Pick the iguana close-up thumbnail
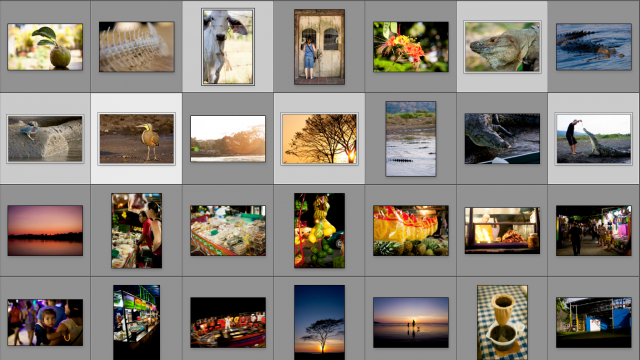Image resolution: width=640 pixels, height=360 pixels. (502, 47)
